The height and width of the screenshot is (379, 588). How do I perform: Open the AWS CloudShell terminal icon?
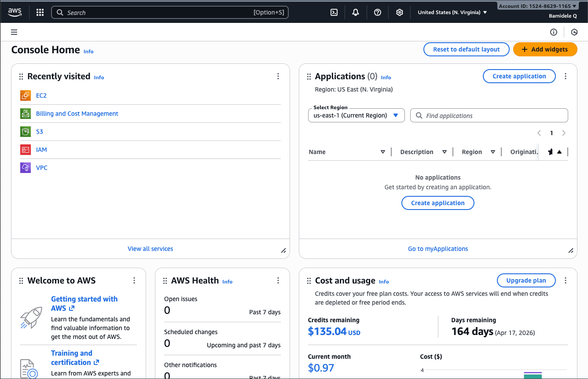[x=334, y=12]
